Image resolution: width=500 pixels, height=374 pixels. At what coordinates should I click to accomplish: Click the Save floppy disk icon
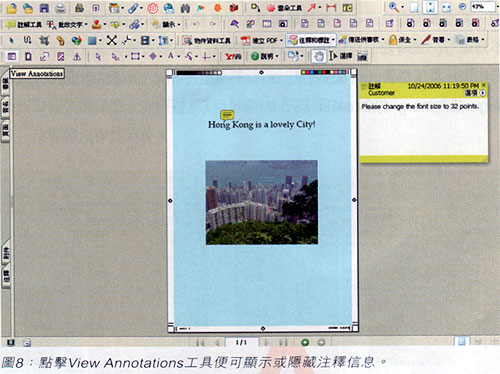pyautogui.click(x=44, y=7)
